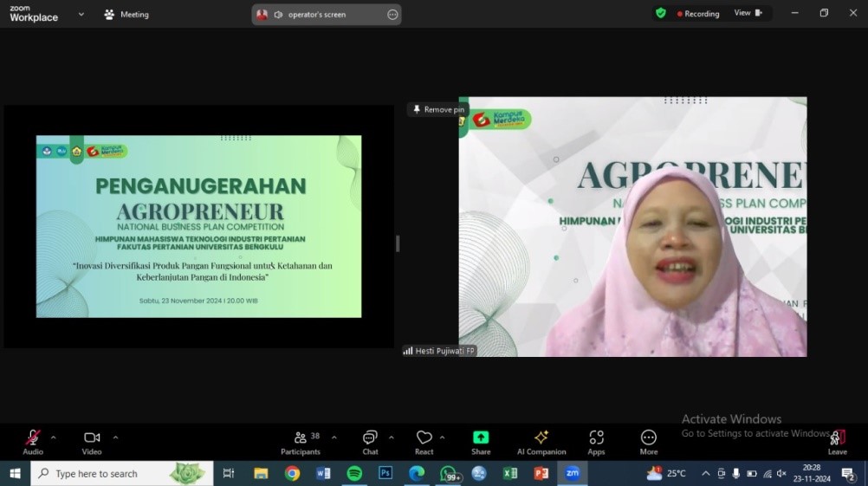
Task: Open Excel from the taskbar
Action: point(510,473)
